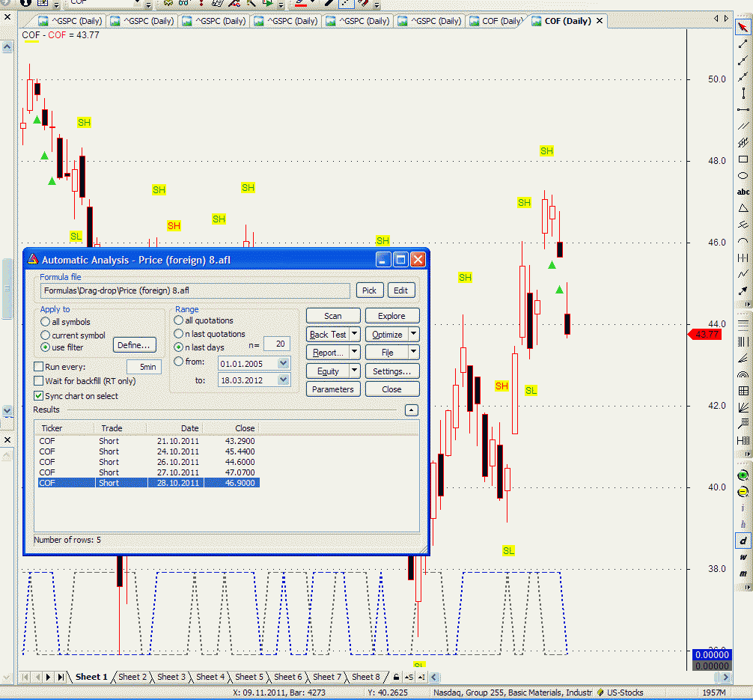Choose the ellipse drawing tool
753x700 pixels.
(x=743, y=176)
